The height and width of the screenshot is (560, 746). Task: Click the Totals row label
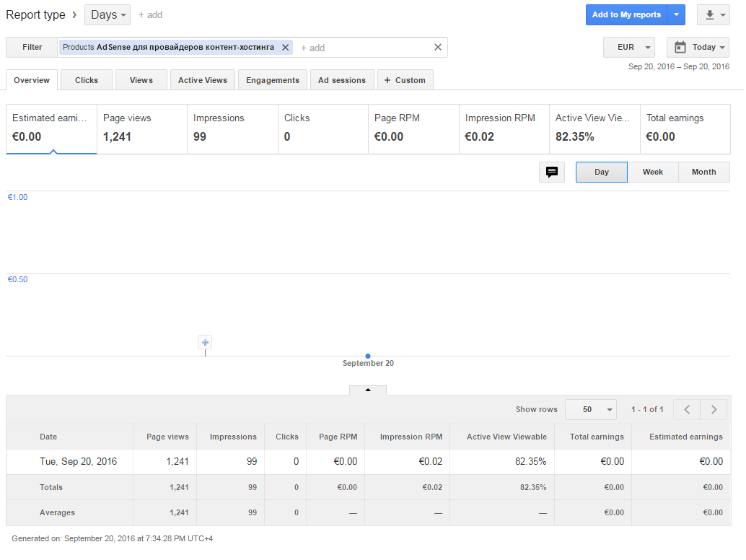(x=51, y=487)
